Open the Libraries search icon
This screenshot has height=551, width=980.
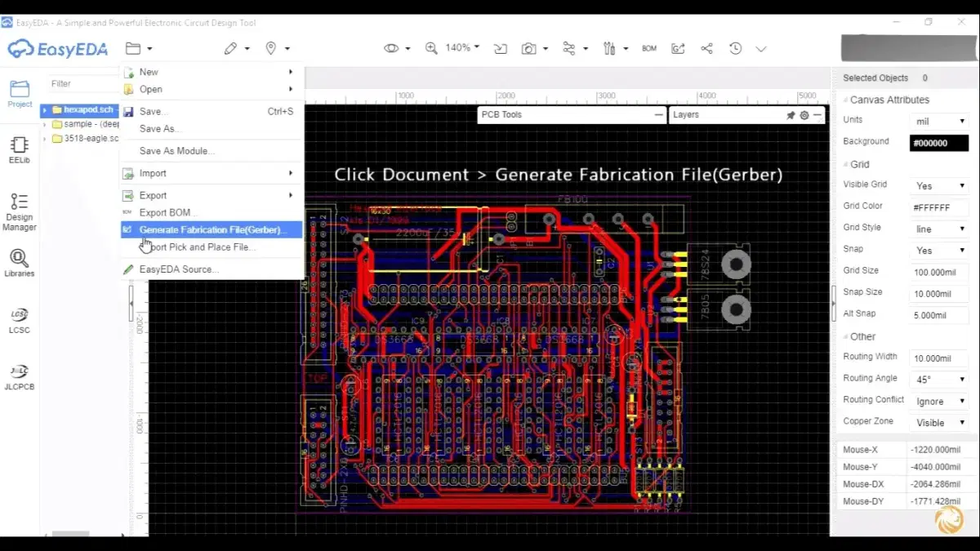click(19, 263)
